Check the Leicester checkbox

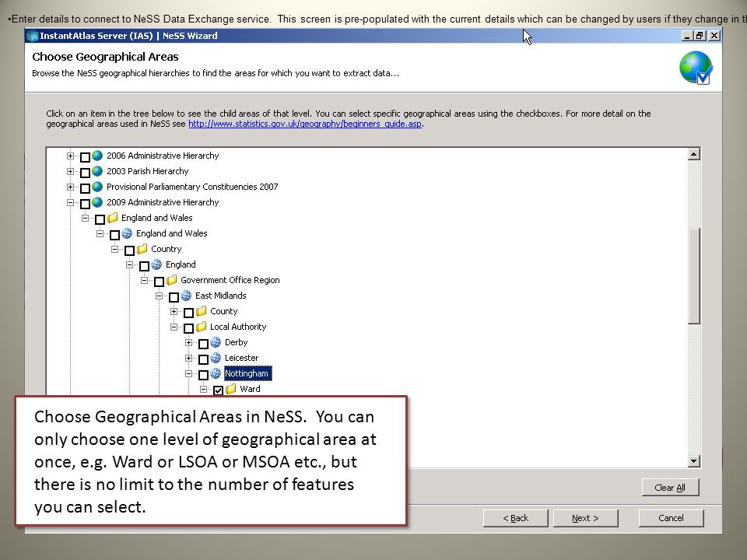point(203,359)
